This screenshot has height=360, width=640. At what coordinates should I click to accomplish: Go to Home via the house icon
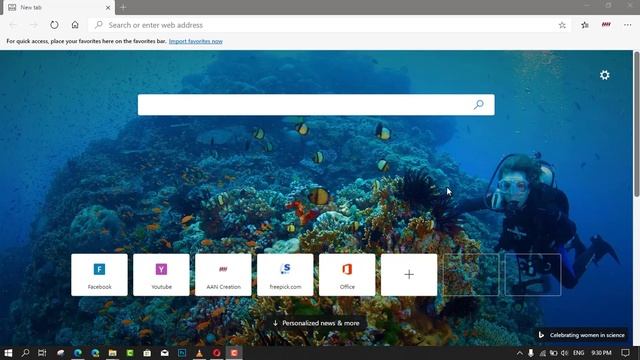75,25
